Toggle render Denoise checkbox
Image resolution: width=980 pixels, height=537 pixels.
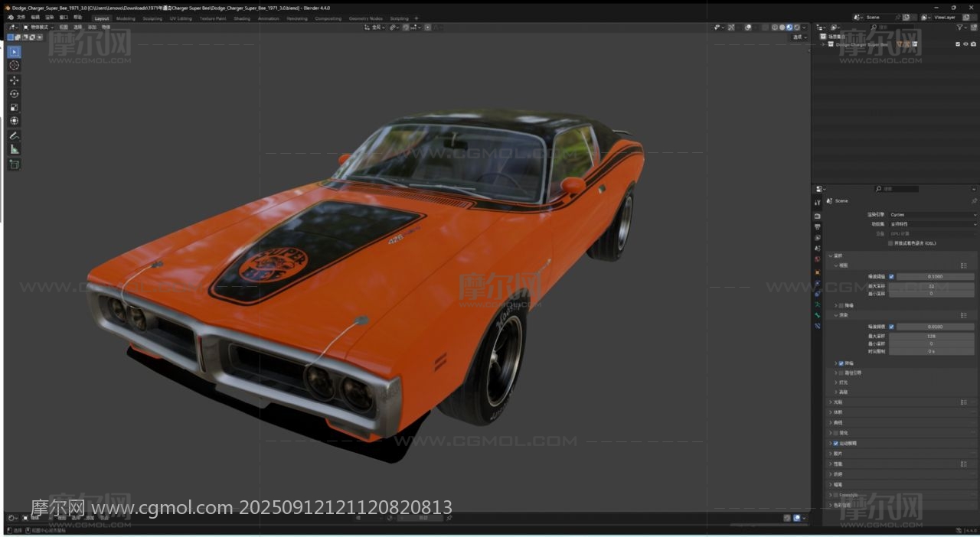[841, 363]
